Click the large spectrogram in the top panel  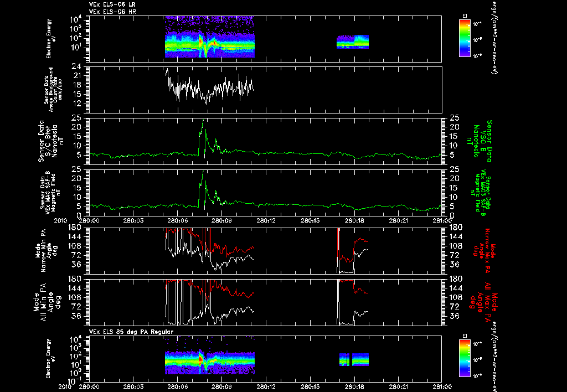[210, 37]
